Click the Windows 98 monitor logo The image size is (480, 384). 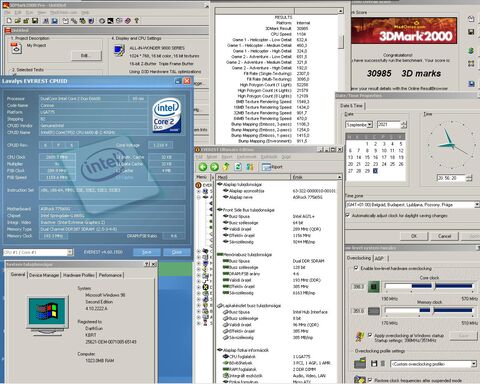coord(49,316)
